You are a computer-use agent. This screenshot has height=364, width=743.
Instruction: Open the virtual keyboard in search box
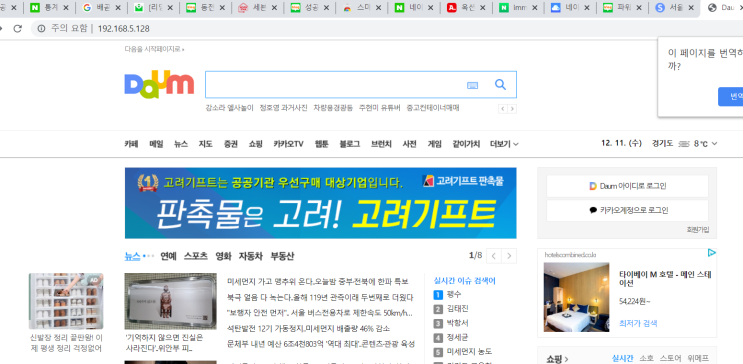coord(472,85)
